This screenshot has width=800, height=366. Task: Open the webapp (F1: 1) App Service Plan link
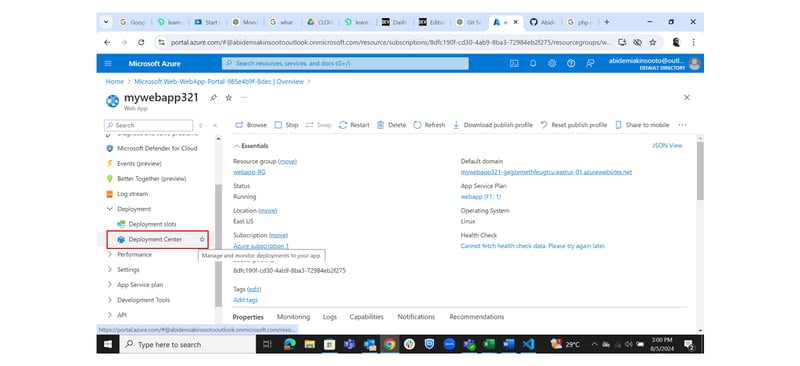(x=481, y=197)
